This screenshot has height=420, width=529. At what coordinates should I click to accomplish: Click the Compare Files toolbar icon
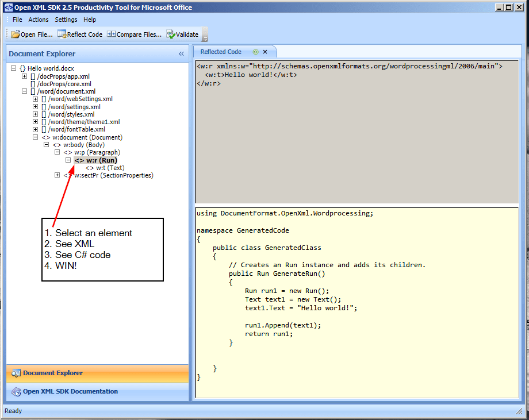click(110, 34)
